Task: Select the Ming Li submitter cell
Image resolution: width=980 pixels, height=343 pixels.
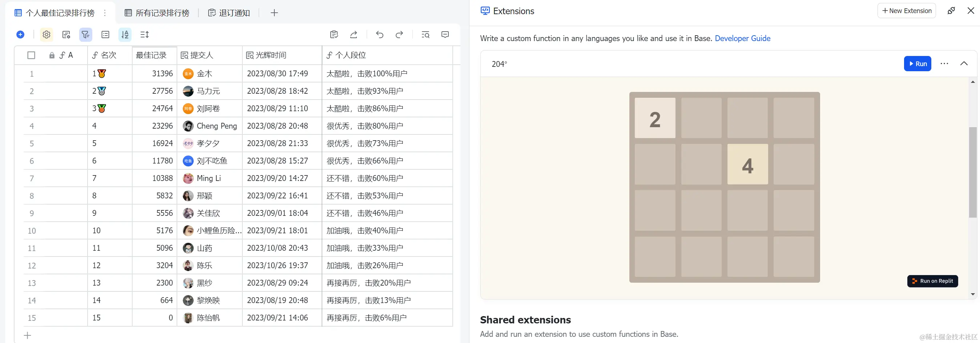Action: point(210,178)
